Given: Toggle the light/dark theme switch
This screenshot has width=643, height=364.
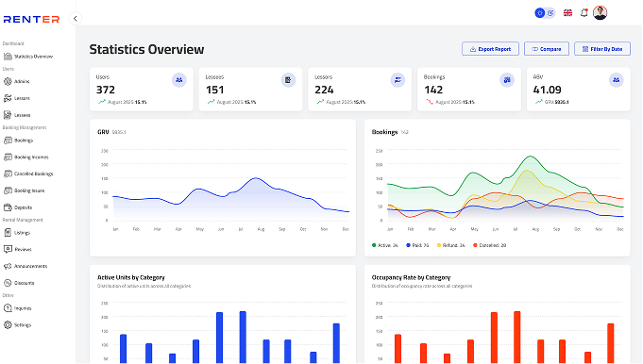Looking at the screenshot, I should [545, 13].
